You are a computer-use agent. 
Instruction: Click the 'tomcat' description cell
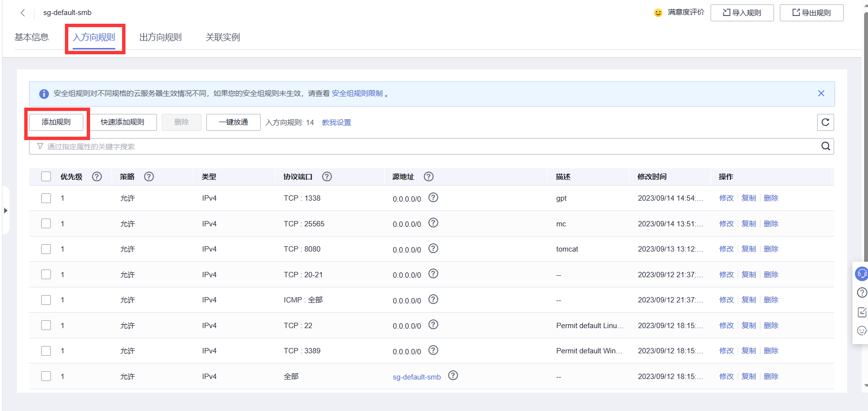567,249
